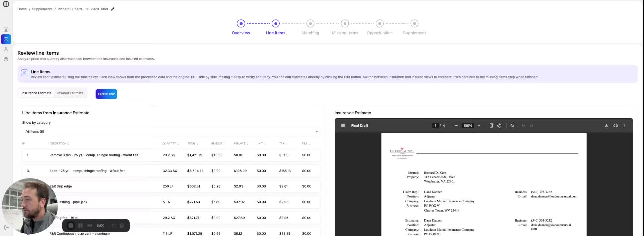
Task: Click the PDF page number field
Action: coord(435,126)
